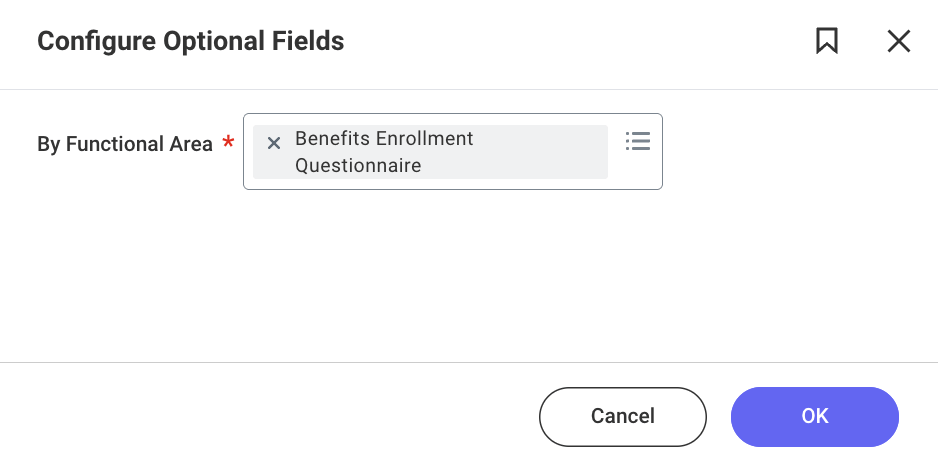Dismiss the dialog with the header X icon
This screenshot has height=464, width=938.
(x=899, y=41)
